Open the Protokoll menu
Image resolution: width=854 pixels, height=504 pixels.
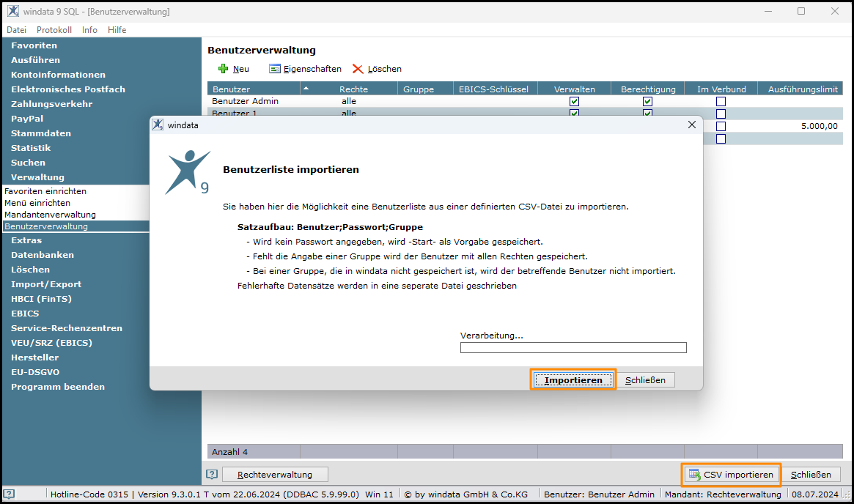(x=54, y=30)
